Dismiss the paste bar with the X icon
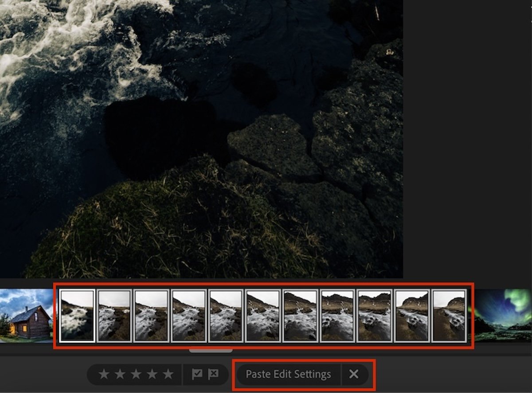This screenshot has height=393, width=532. click(353, 374)
